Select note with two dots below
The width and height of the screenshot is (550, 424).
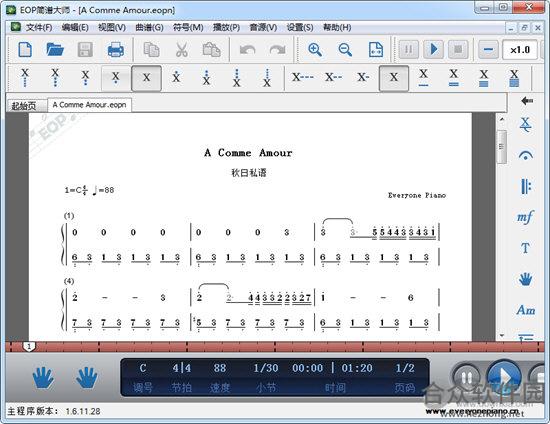85,78
